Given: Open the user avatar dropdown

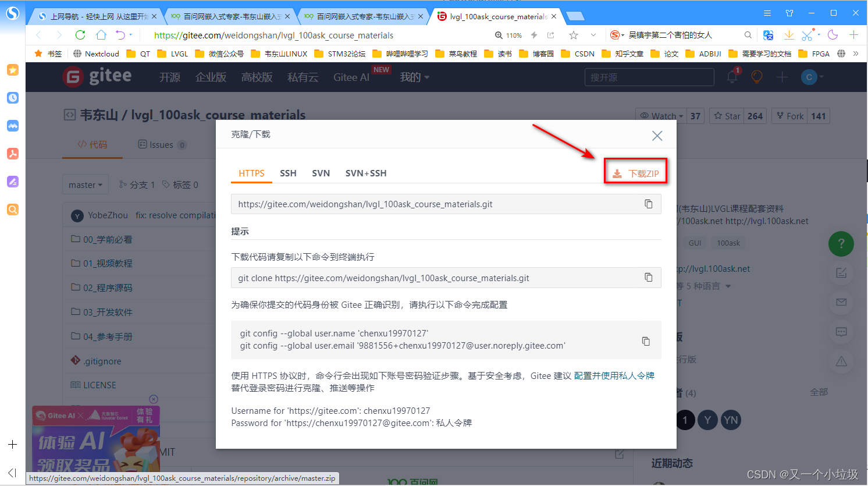Looking at the screenshot, I should tap(812, 77).
